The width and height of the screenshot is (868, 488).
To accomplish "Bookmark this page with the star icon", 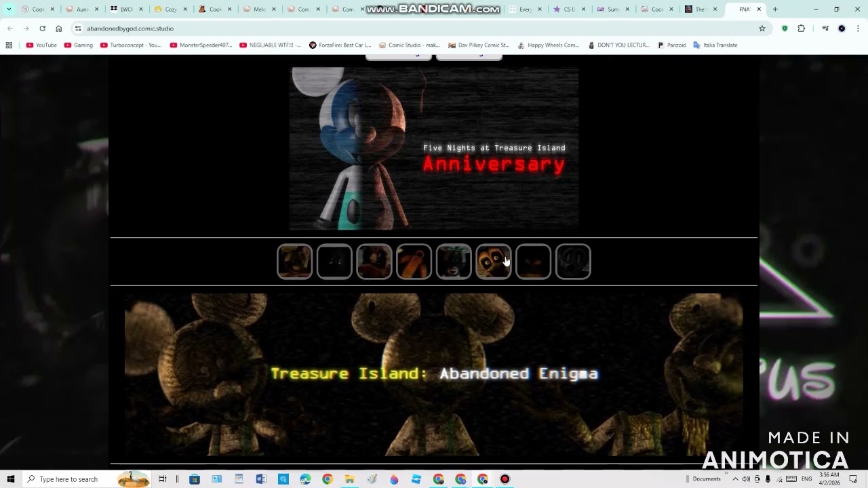I will (762, 28).
